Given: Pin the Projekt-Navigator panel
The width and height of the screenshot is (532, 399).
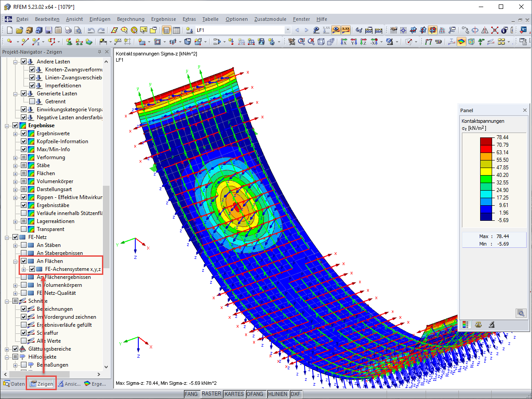Looking at the screenshot, I should tap(99, 52).
